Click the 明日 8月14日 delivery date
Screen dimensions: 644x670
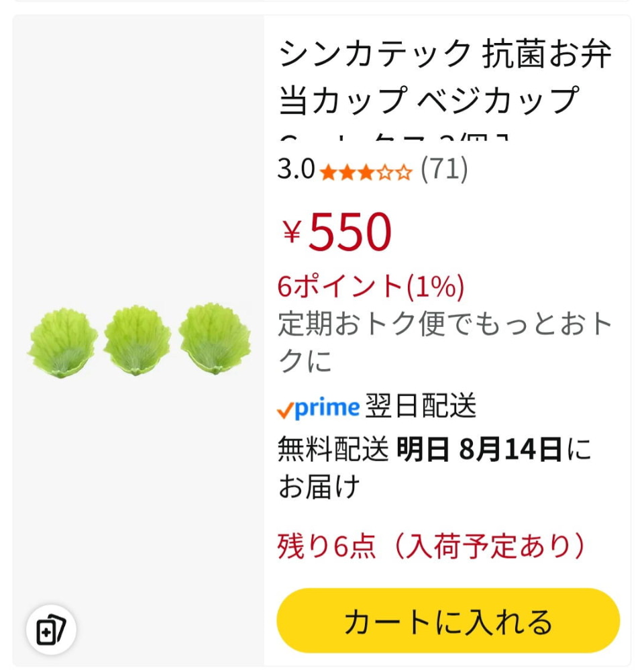(479, 449)
